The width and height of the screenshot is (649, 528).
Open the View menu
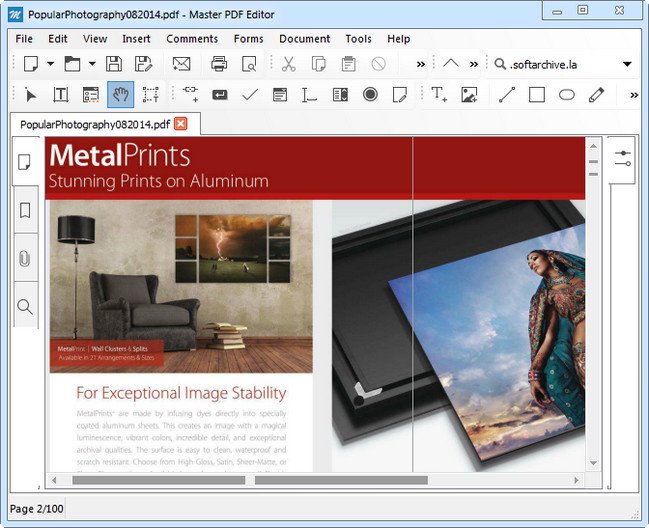click(95, 38)
